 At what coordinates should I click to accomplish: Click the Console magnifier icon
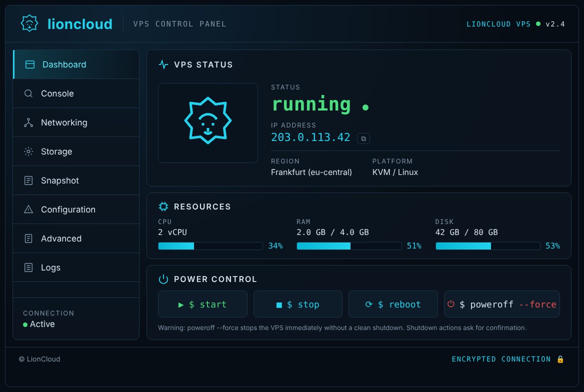[x=28, y=93]
